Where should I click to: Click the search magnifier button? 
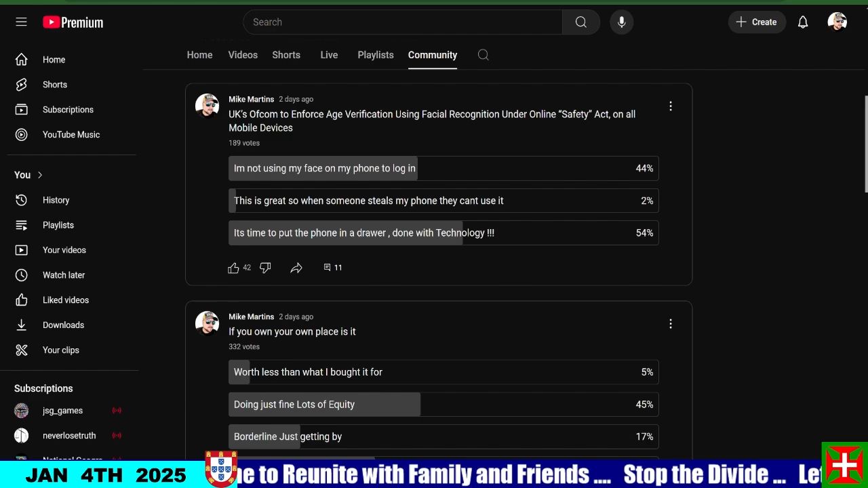[x=581, y=22]
